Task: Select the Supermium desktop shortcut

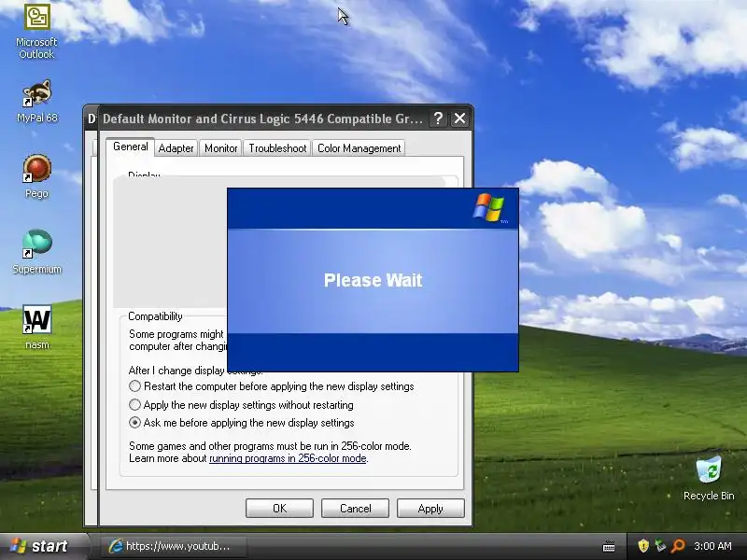Action: [36, 252]
